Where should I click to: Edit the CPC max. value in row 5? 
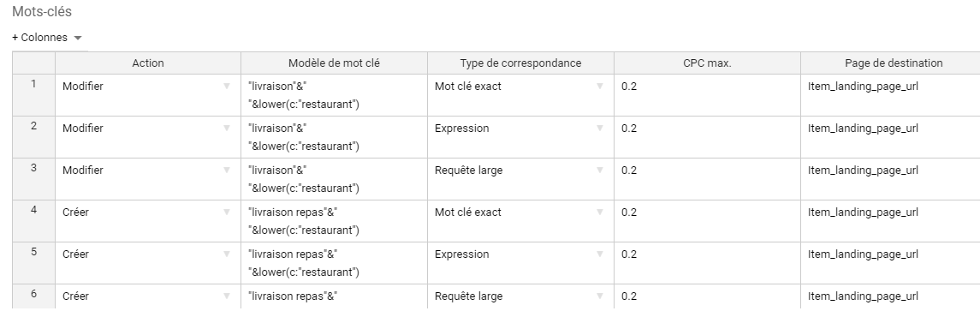click(707, 263)
